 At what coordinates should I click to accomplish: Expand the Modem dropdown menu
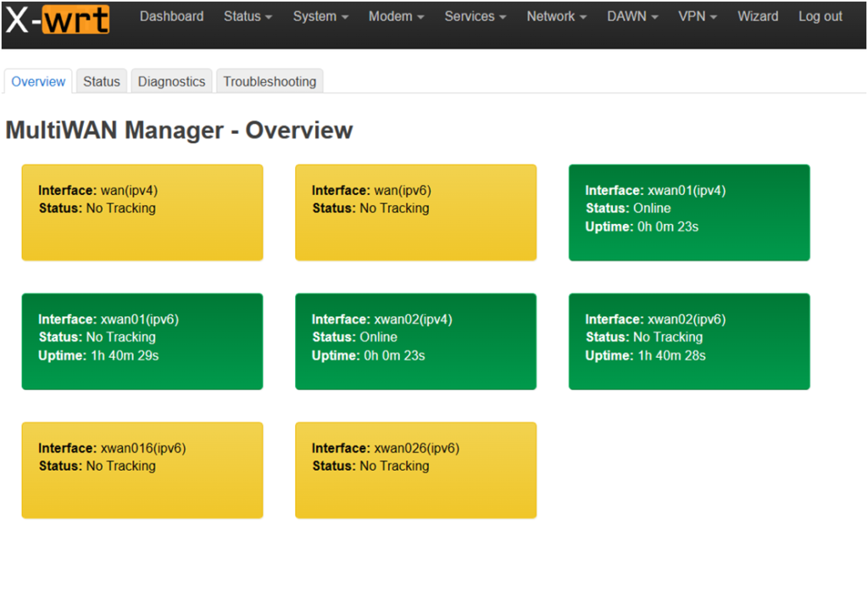[x=397, y=17]
